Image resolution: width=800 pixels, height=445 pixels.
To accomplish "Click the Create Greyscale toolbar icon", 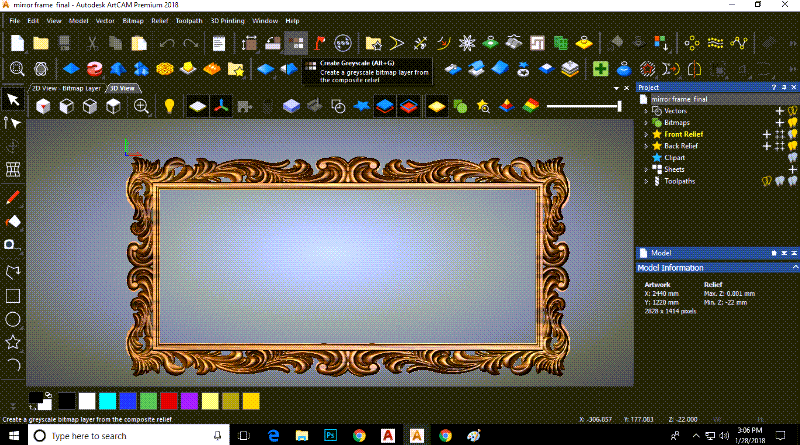I will click(x=294, y=42).
